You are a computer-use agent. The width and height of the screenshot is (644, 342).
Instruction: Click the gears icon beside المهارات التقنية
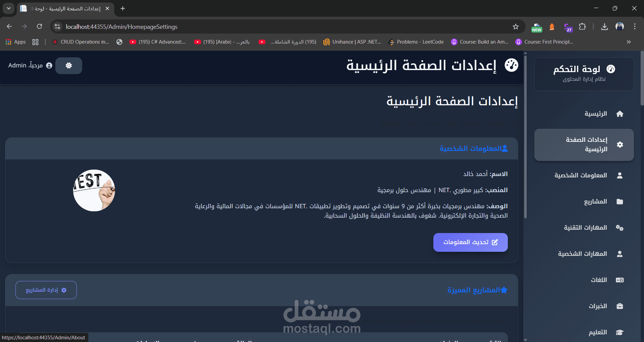click(620, 228)
